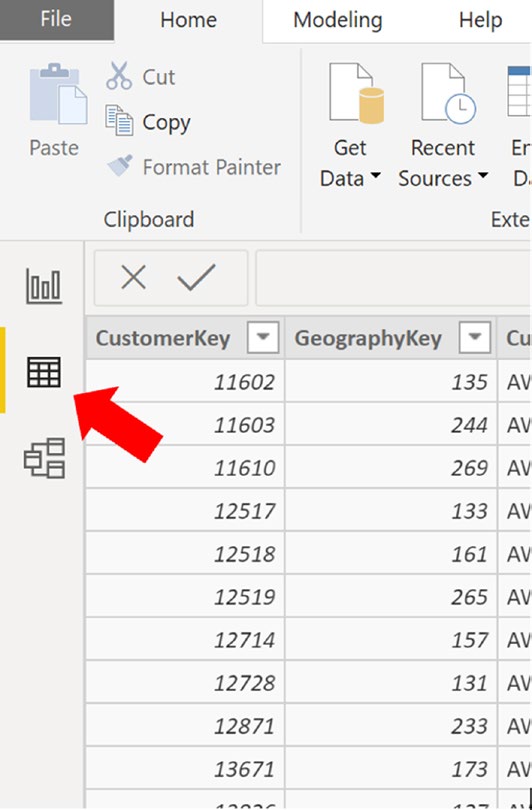Click the Copy icon

click(x=119, y=121)
